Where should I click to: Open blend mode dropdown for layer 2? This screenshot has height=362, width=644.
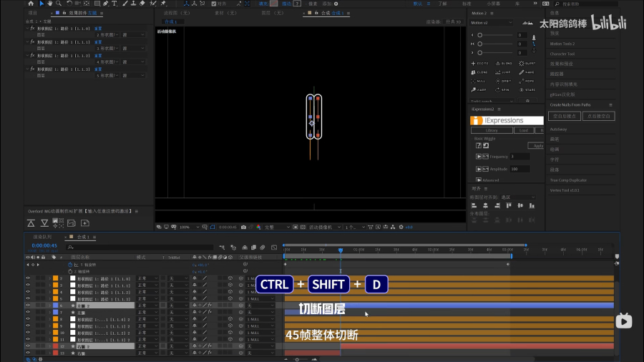click(147, 278)
